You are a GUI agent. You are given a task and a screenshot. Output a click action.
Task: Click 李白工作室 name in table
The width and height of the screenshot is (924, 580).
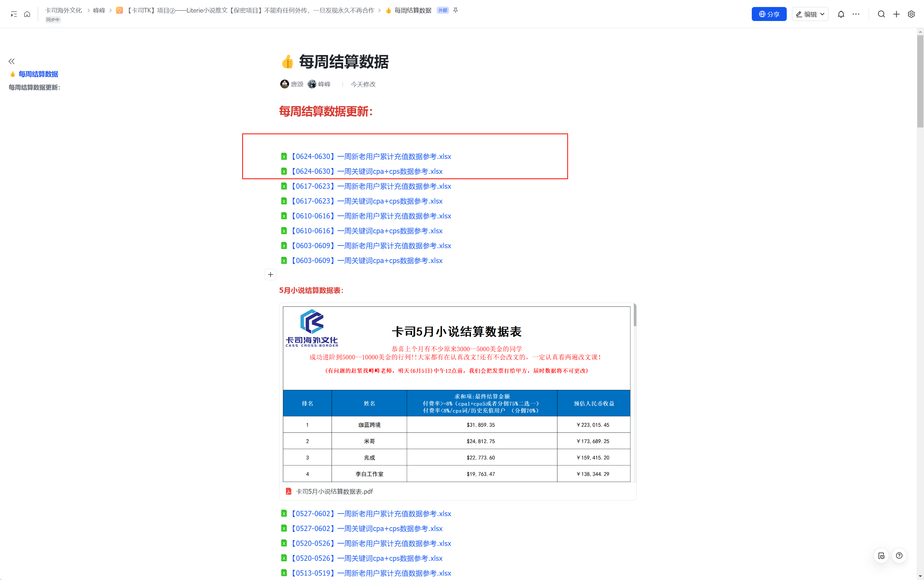[x=369, y=474]
